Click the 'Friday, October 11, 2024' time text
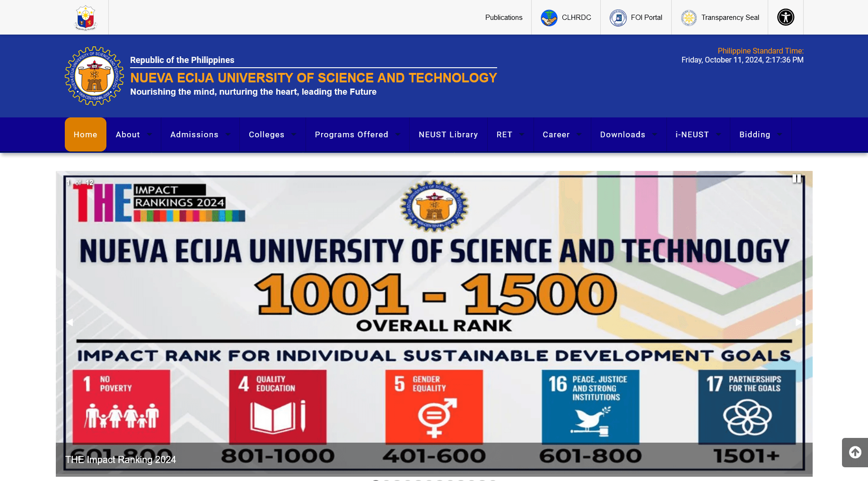 pos(743,60)
